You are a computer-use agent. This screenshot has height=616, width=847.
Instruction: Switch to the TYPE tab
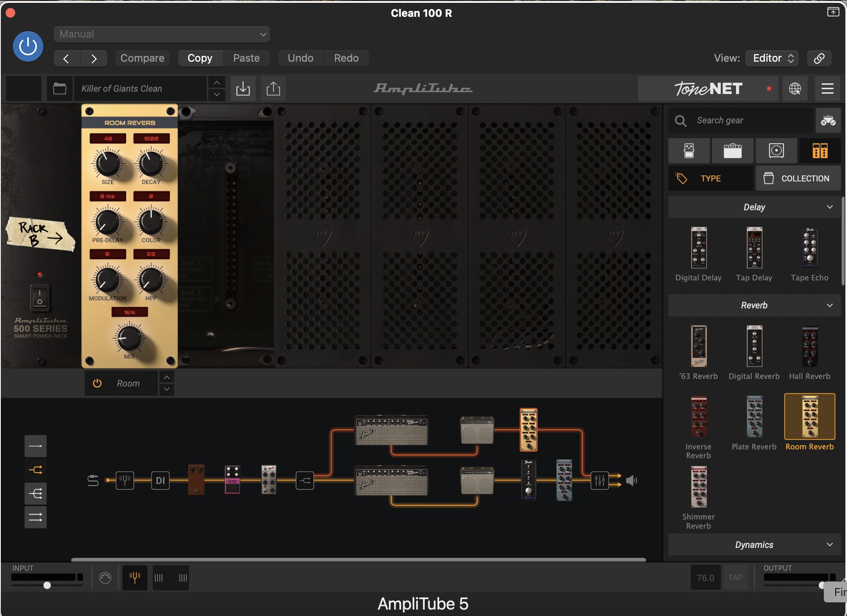click(711, 179)
